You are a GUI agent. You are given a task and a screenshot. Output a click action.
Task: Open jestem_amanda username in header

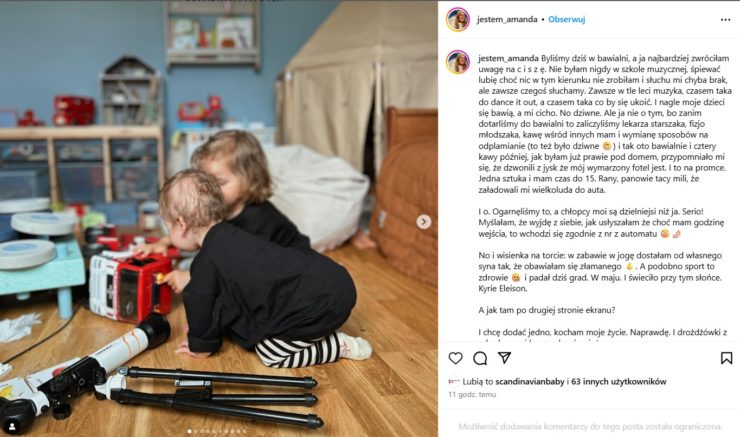point(507,19)
